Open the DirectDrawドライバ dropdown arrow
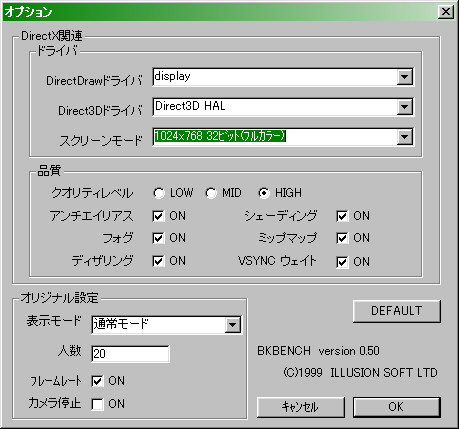Viewport: 459px width, 429px height. tap(404, 77)
